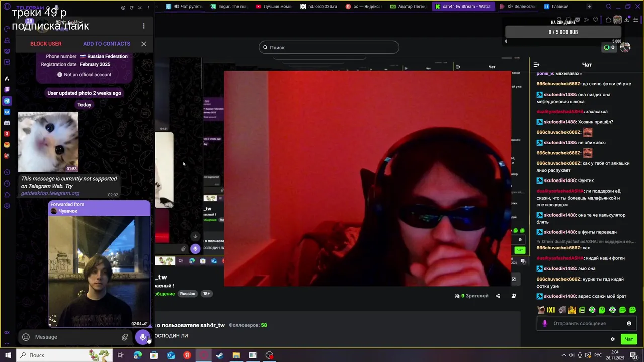Switch to the hd.lord2026.ru tab
Viewport: 644px width, 362px height.
coord(318,6)
